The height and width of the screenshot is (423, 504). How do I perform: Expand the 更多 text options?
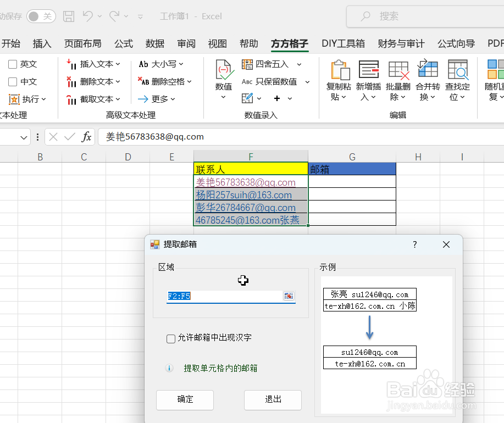tap(156, 99)
